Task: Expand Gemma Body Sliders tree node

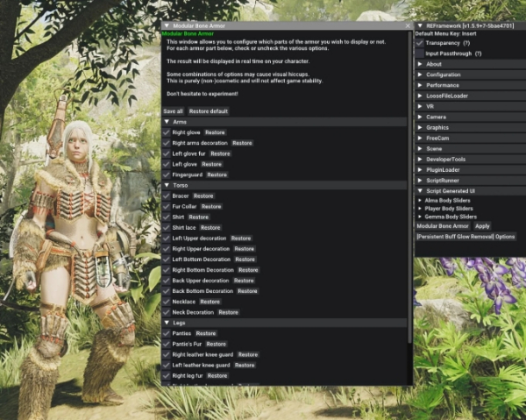Action: point(420,217)
